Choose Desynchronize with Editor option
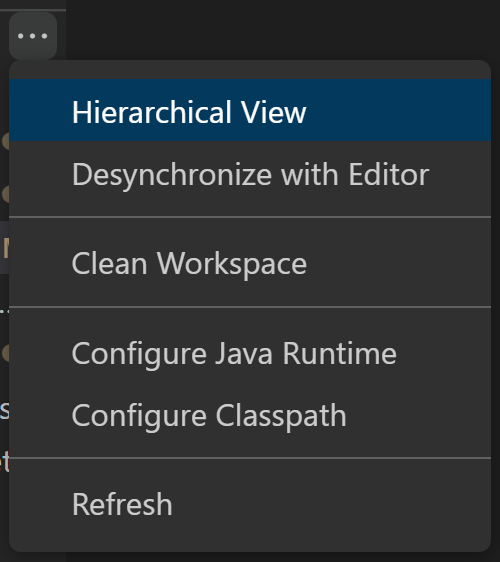 coord(250,175)
